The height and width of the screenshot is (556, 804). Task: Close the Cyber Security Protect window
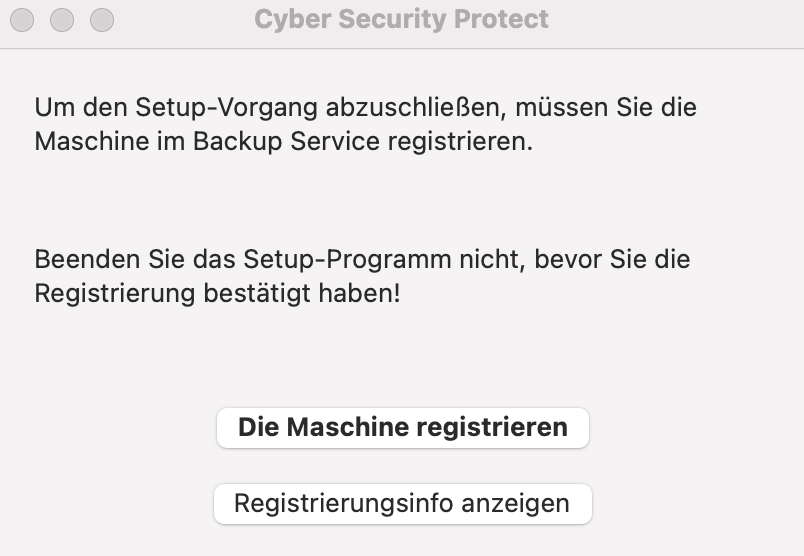click(22, 19)
